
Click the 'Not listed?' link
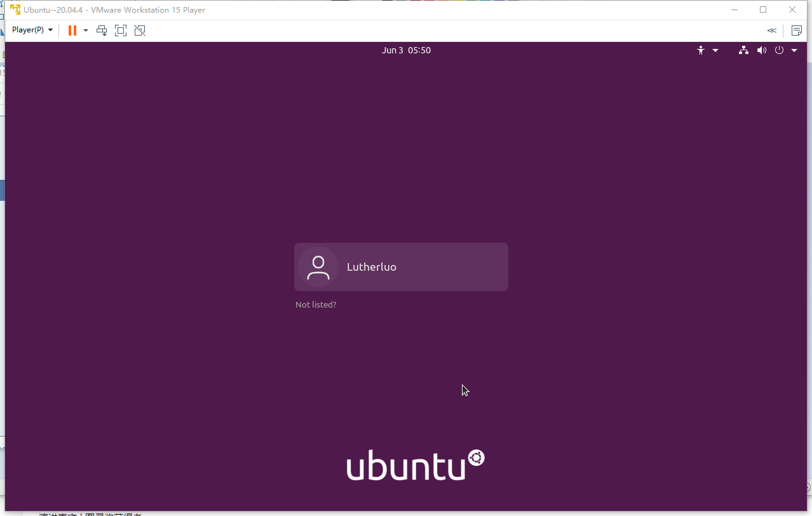(x=316, y=305)
